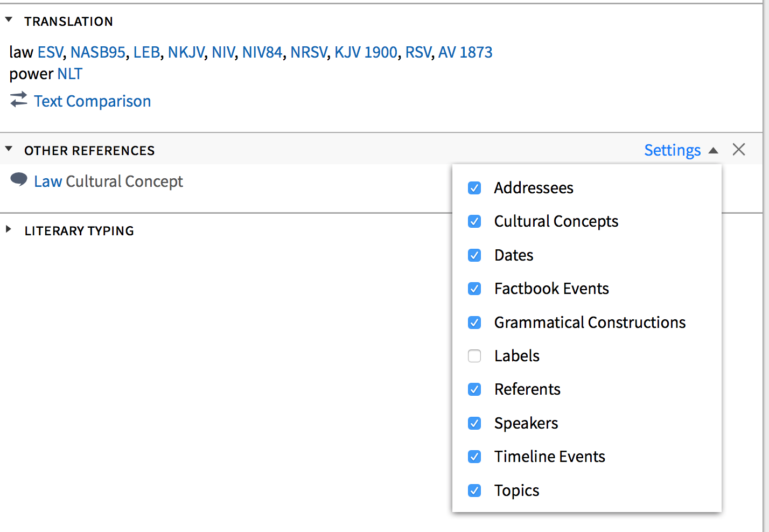Click the LITERARY TYPING section heading
Screen dimensions: 769x532
(x=79, y=231)
